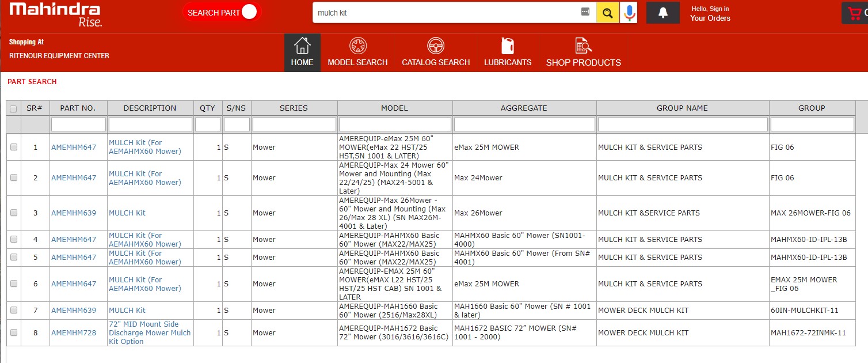Open MULCH Kit (For AEMAHMX60 Mower) link in row 2
This screenshot has width=868, height=363.
click(x=145, y=178)
